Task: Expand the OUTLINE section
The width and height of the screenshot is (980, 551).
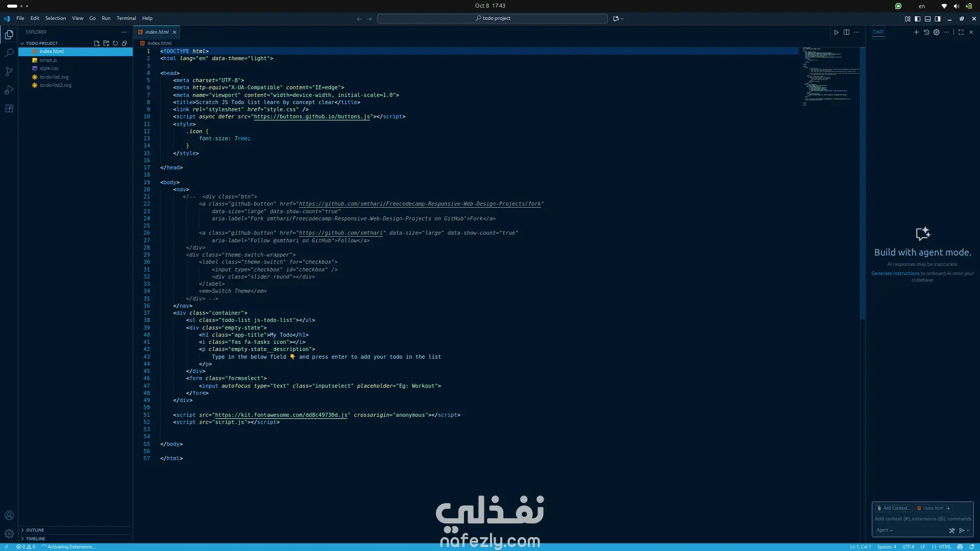Action: coord(35,530)
